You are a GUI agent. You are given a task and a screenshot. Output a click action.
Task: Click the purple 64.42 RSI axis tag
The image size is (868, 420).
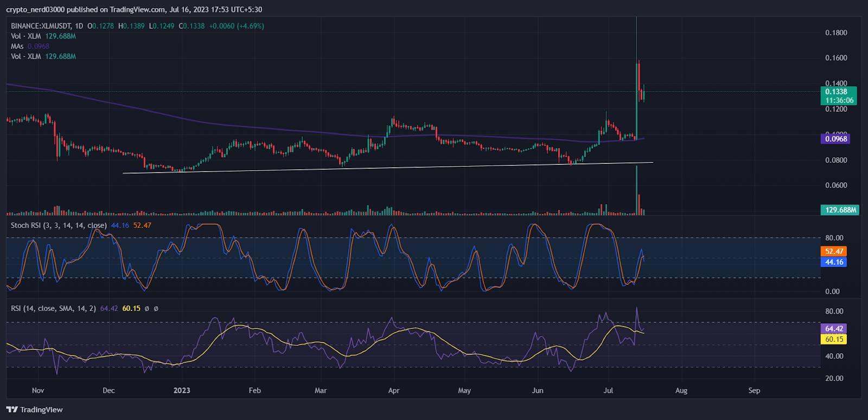834,329
